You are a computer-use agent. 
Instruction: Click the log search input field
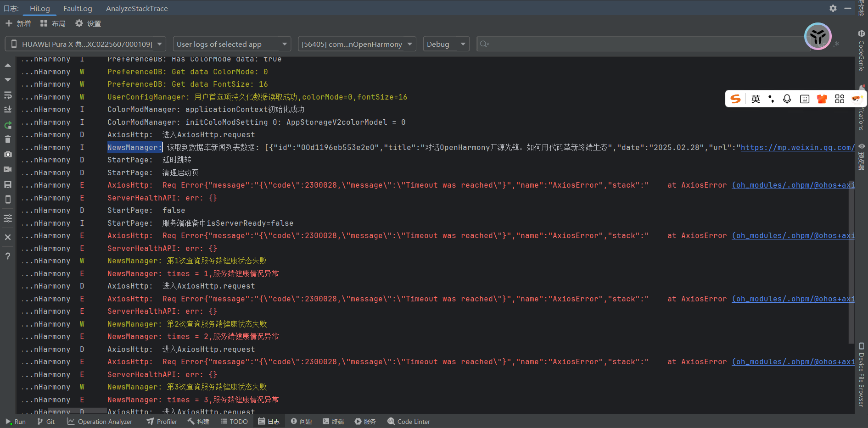(x=643, y=44)
